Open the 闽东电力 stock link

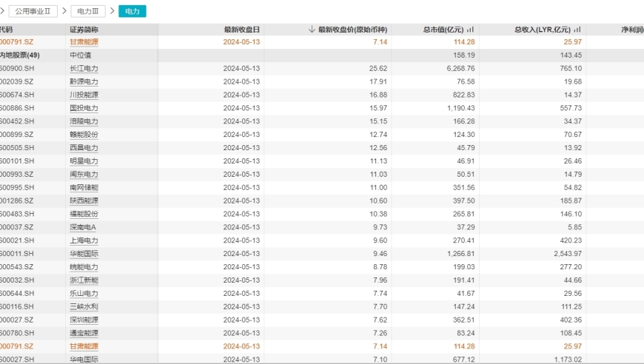pos(84,175)
